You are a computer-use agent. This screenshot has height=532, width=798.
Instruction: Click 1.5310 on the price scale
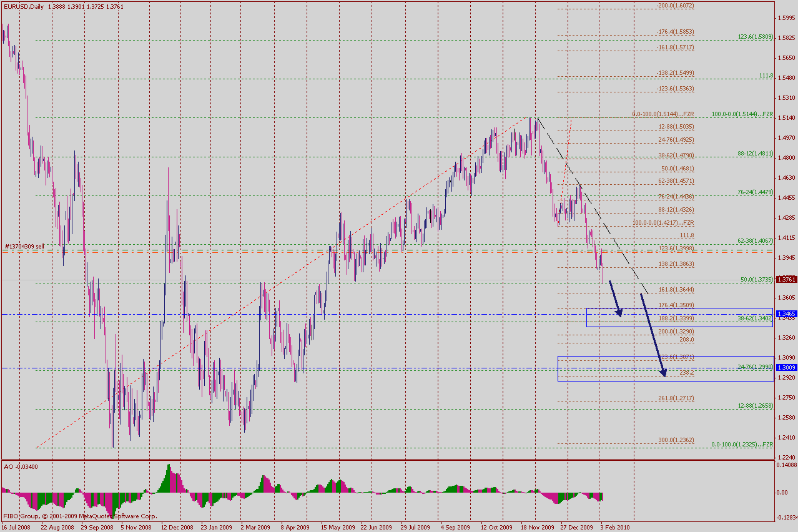pyautogui.click(x=786, y=98)
